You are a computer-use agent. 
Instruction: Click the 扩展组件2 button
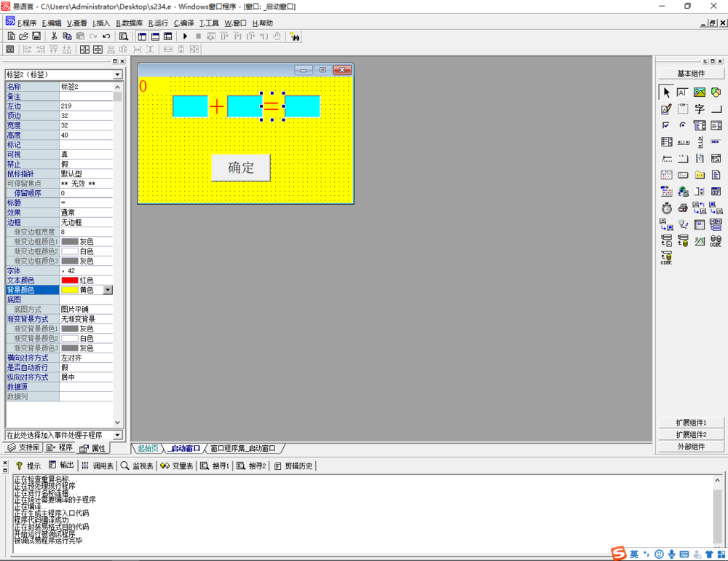[x=691, y=434]
